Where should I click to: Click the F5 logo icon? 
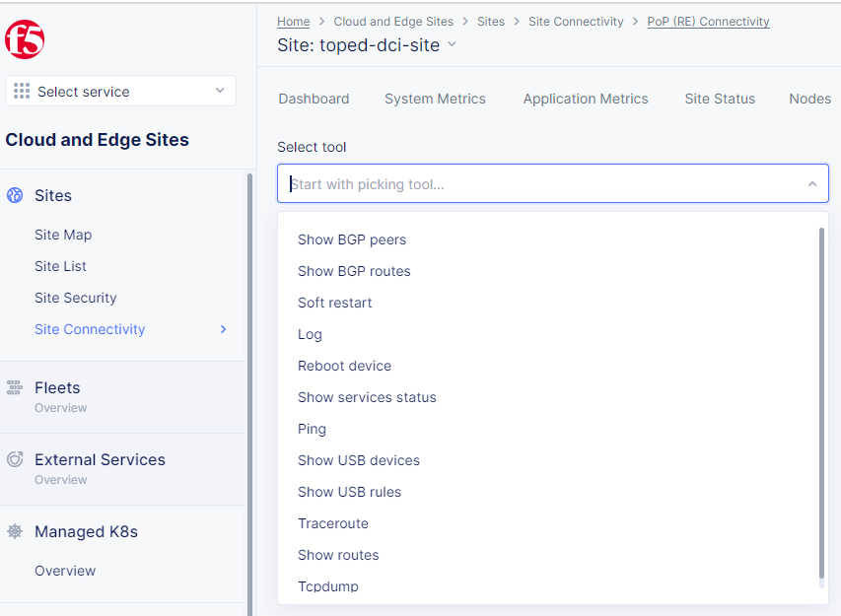(x=25, y=39)
